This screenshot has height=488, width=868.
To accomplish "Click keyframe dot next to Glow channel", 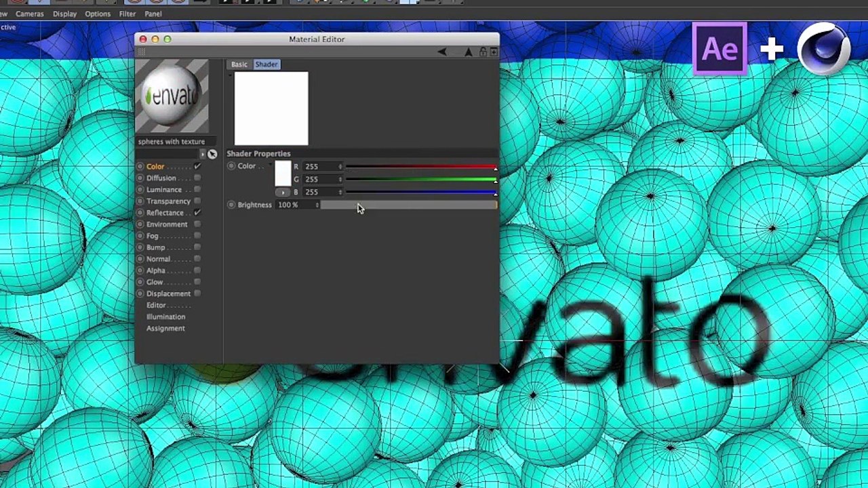I will coord(140,282).
